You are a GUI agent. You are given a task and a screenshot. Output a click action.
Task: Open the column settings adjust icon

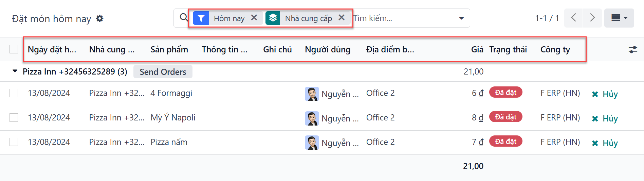pos(633,50)
